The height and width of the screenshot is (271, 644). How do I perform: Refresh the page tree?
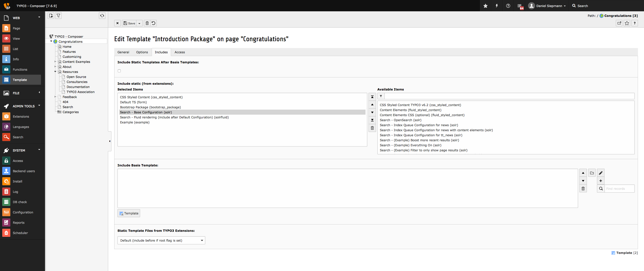pyautogui.click(x=102, y=16)
